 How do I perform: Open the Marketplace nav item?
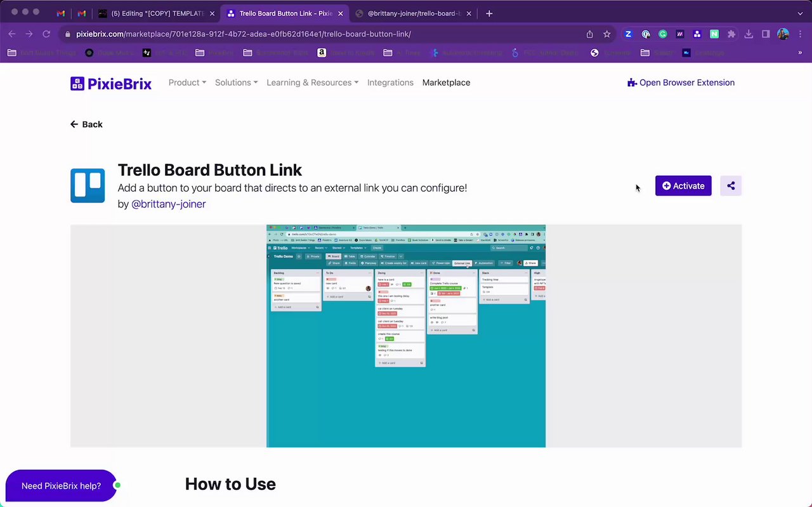446,82
